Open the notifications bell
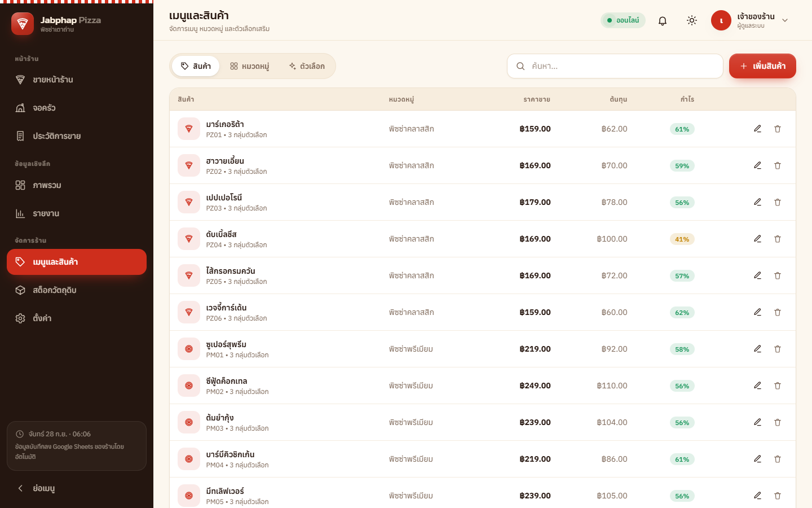 663,20
